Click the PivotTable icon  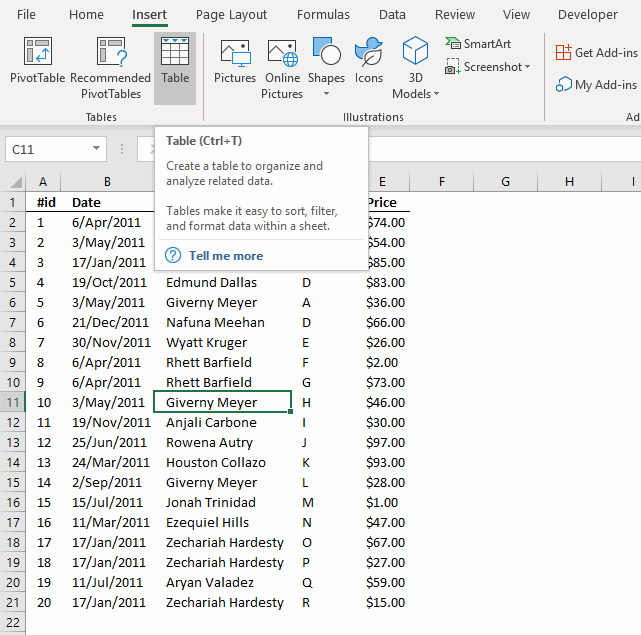coord(37,60)
